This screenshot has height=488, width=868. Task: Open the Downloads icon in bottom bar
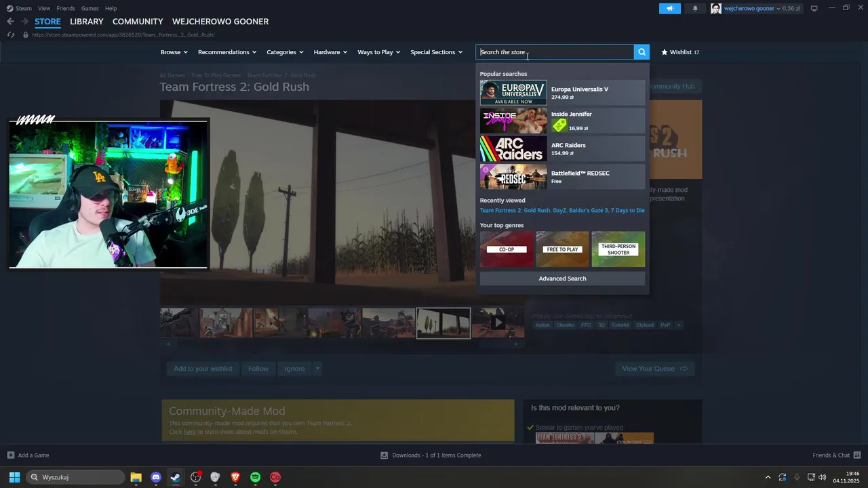click(x=384, y=455)
